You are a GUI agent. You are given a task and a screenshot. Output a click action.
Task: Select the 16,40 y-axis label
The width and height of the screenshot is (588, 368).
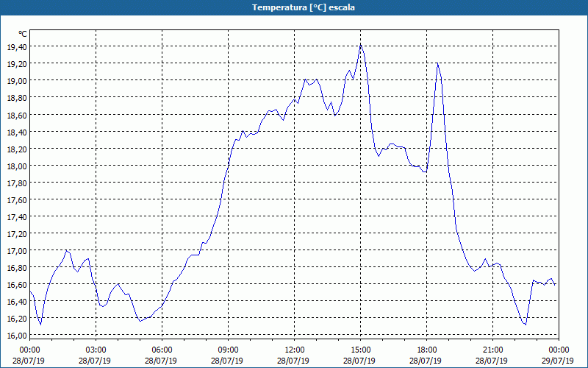point(16,301)
